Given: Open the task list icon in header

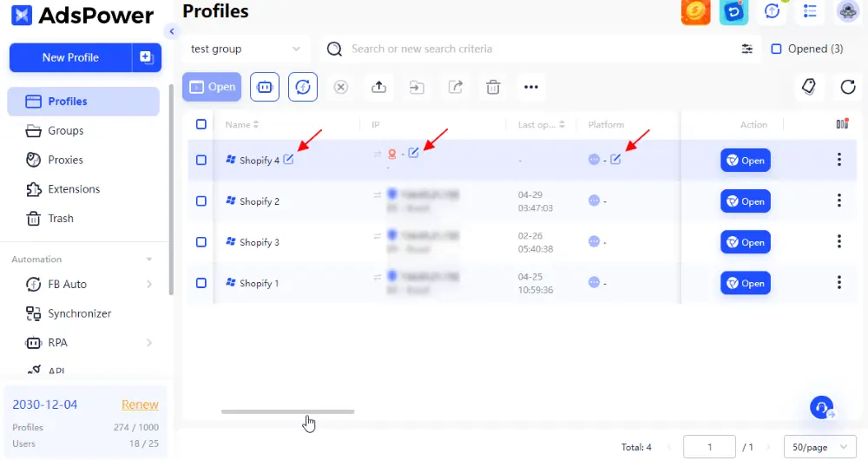Looking at the screenshot, I should click(x=810, y=11).
